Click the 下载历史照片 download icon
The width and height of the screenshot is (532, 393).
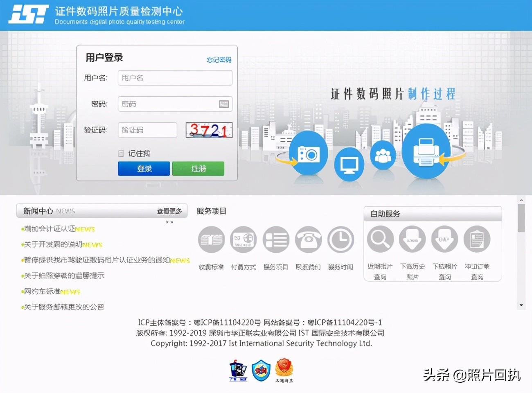tap(413, 239)
